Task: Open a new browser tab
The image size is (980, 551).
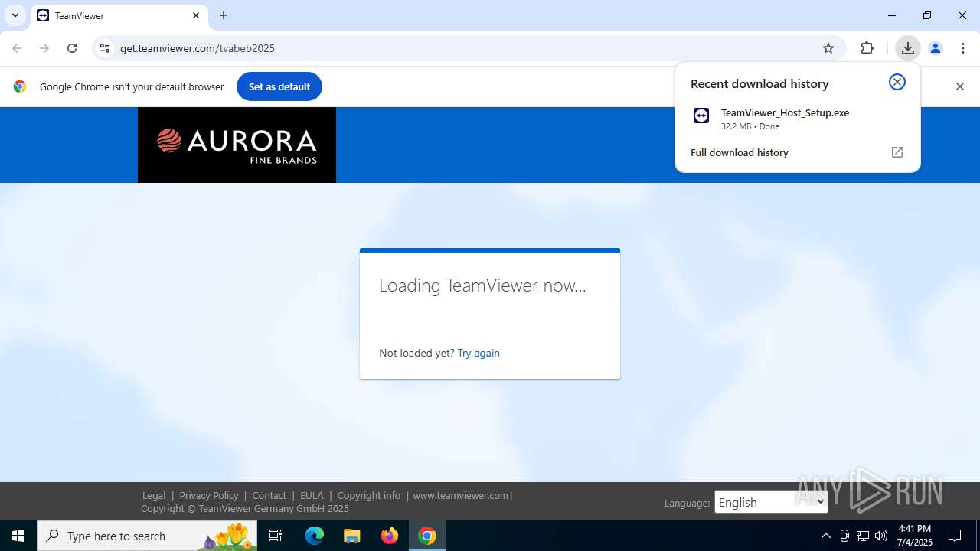Action: (x=224, y=15)
